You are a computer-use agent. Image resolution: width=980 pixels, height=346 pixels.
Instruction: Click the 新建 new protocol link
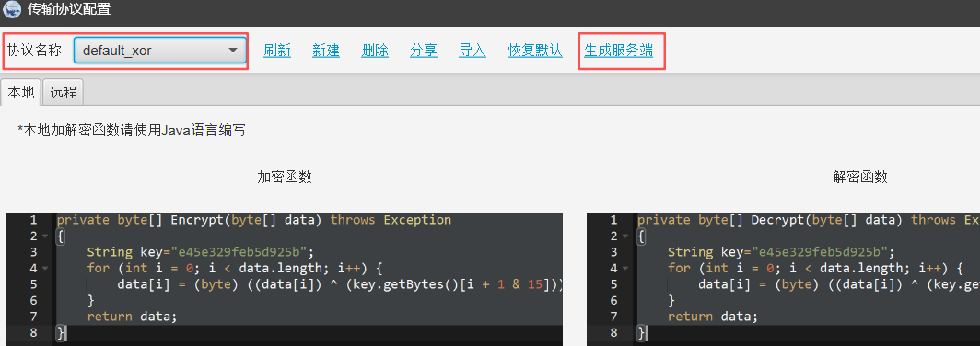[326, 51]
